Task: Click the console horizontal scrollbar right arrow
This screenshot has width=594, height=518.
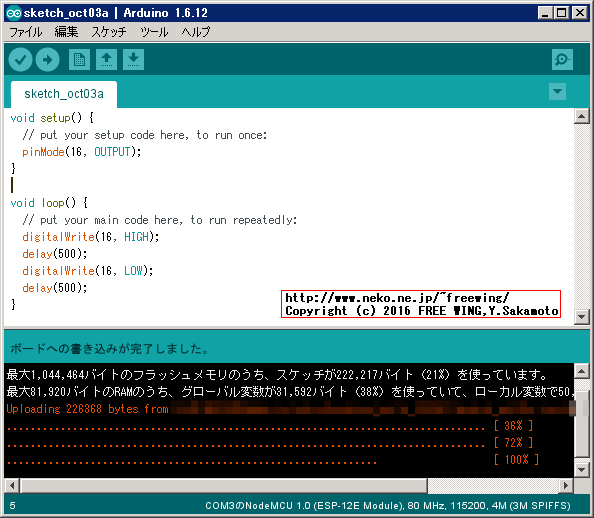Action: click(x=566, y=485)
